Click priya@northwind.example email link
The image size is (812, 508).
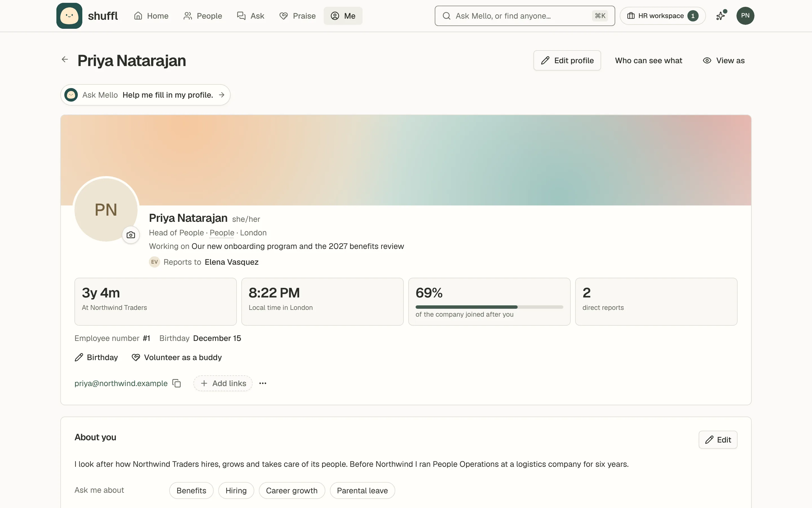tap(121, 383)
